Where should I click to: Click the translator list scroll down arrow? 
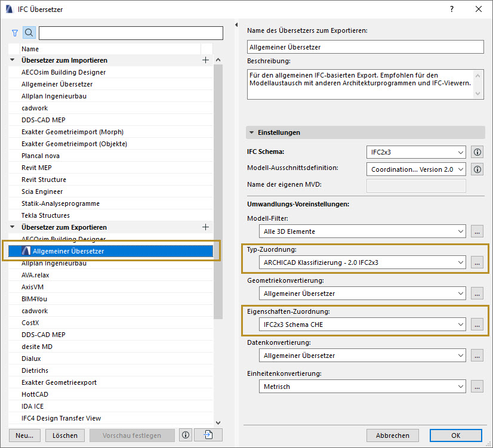[218, 423]
